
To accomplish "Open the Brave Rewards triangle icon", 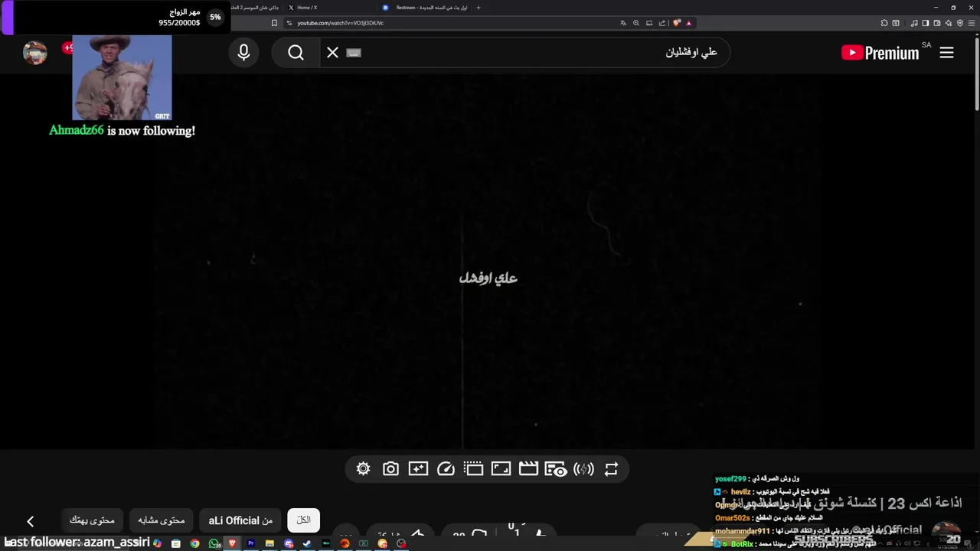I will click(x=689, y=23).
